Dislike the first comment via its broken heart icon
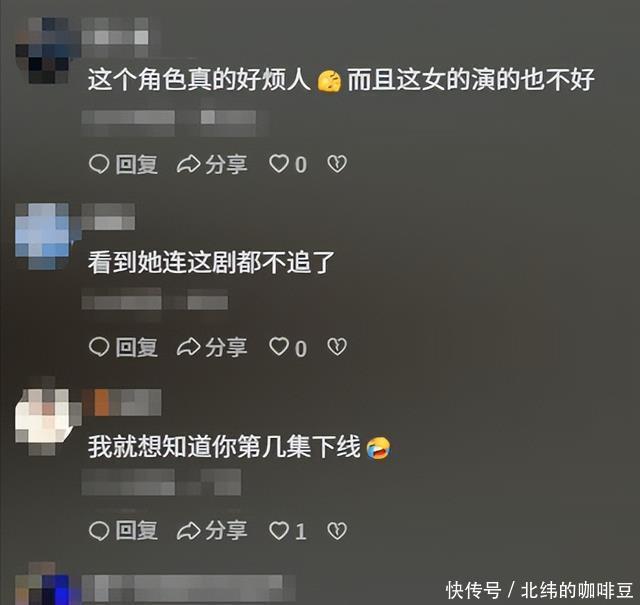Screen dimensions: 640x605 337,164
